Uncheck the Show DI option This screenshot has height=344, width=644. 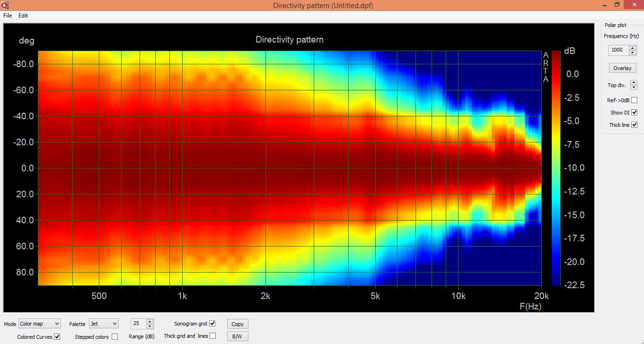pos(635,113)
